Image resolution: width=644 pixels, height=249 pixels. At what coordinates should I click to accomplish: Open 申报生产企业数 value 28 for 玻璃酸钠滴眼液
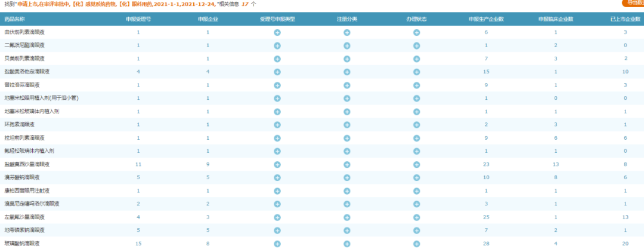pos(487,244)
